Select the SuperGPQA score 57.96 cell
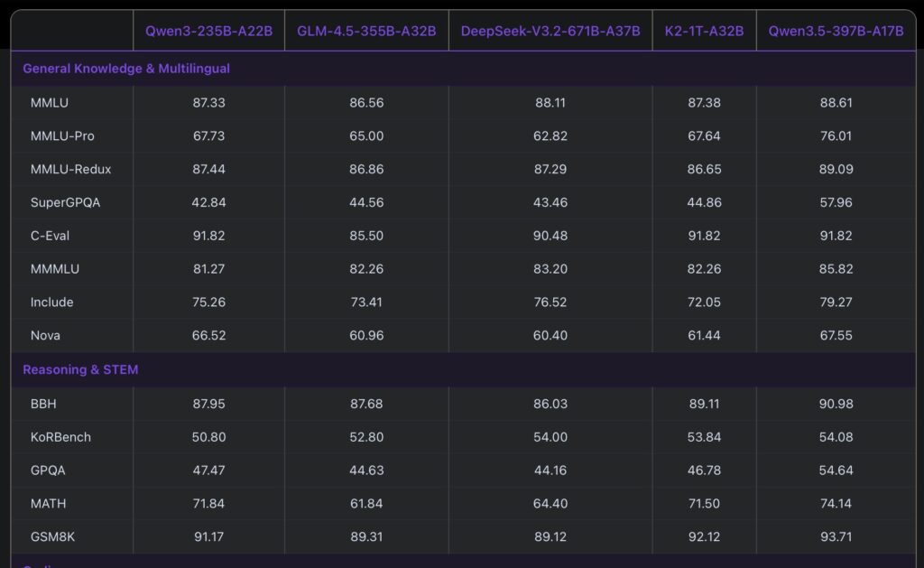 tap(836, 202)
